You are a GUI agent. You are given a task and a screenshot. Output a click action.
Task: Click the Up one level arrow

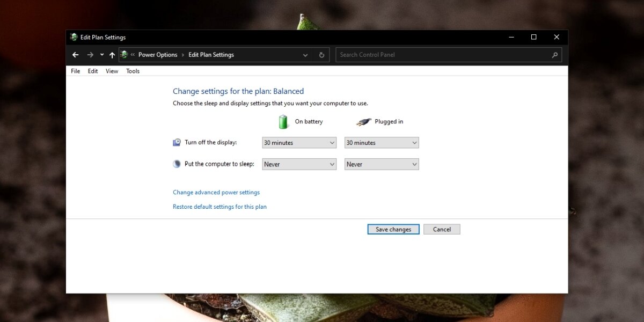pos(112,54)
